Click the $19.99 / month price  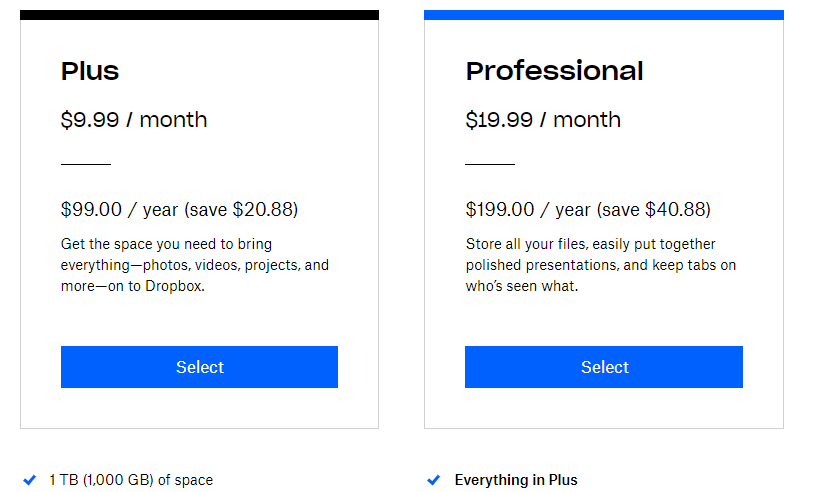pyautogui.click(x=543, y=120)
